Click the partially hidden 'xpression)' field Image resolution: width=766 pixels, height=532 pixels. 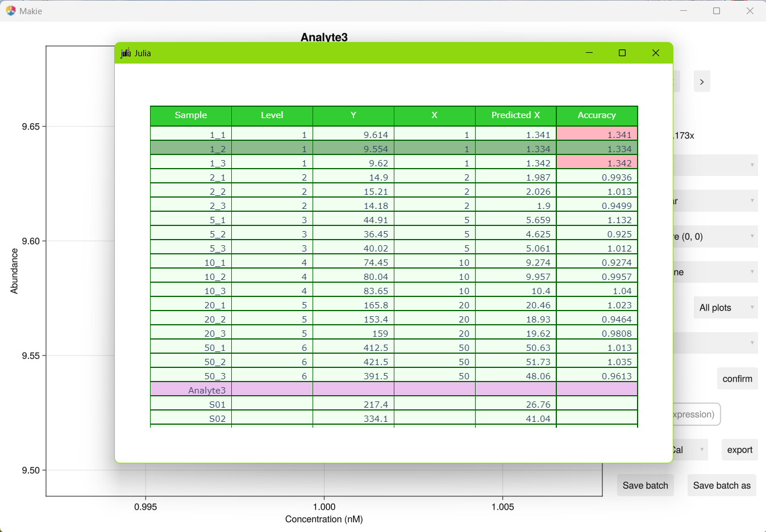(x=697, y=414)
